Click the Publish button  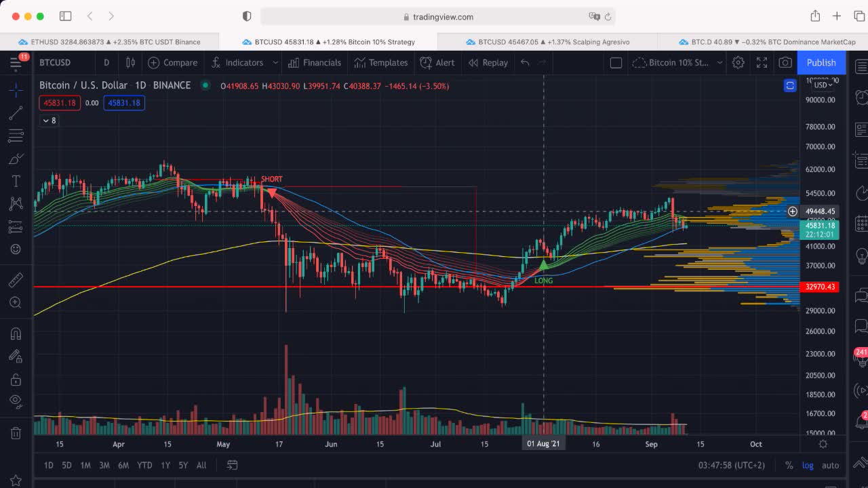821,62
